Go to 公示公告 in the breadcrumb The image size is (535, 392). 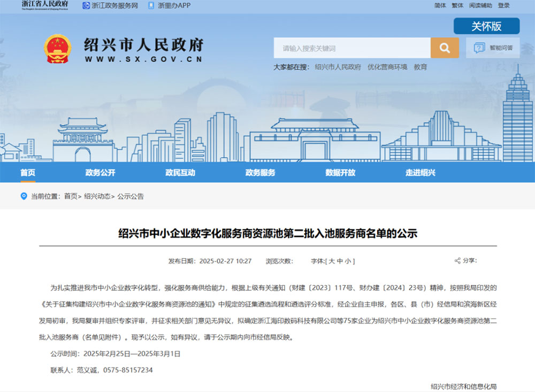tap(131, 196)
